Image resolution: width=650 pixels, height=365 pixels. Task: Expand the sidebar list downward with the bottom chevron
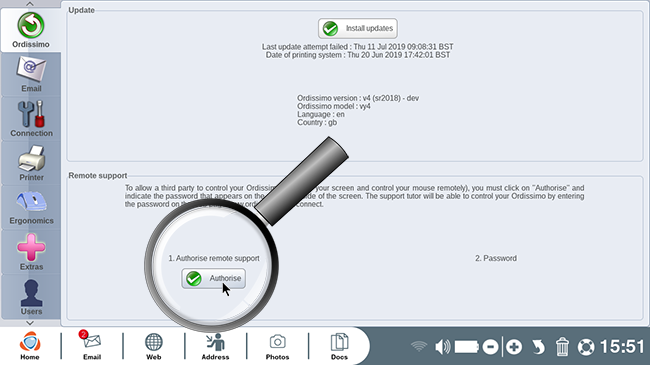30,323
